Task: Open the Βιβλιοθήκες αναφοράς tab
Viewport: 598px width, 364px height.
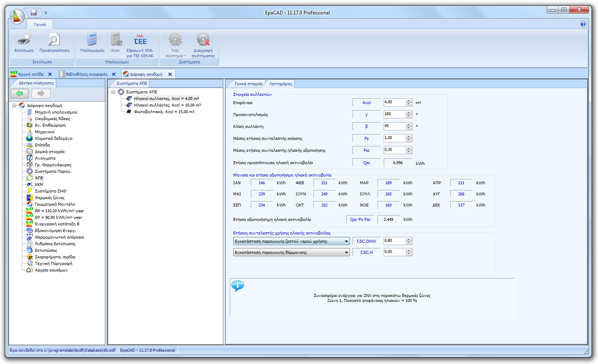Action: [x=86, y=74]
